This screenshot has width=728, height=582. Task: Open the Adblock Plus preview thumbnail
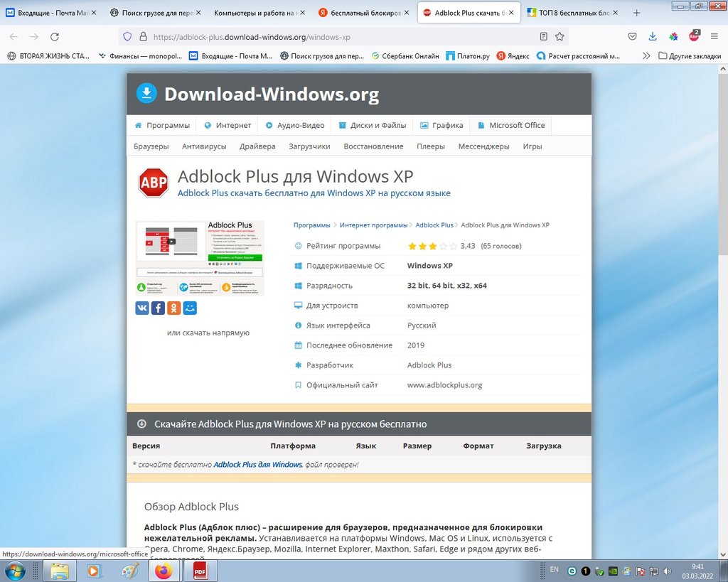point(200,258)
